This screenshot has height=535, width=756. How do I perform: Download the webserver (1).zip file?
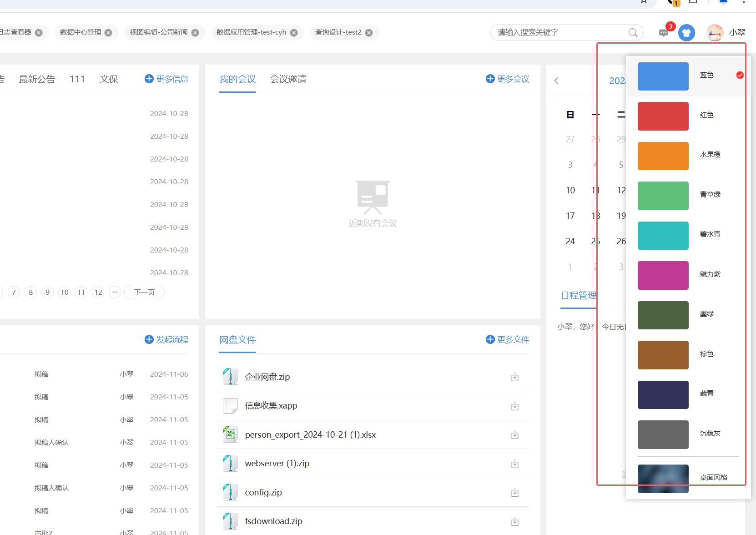(x=514, y=464)
